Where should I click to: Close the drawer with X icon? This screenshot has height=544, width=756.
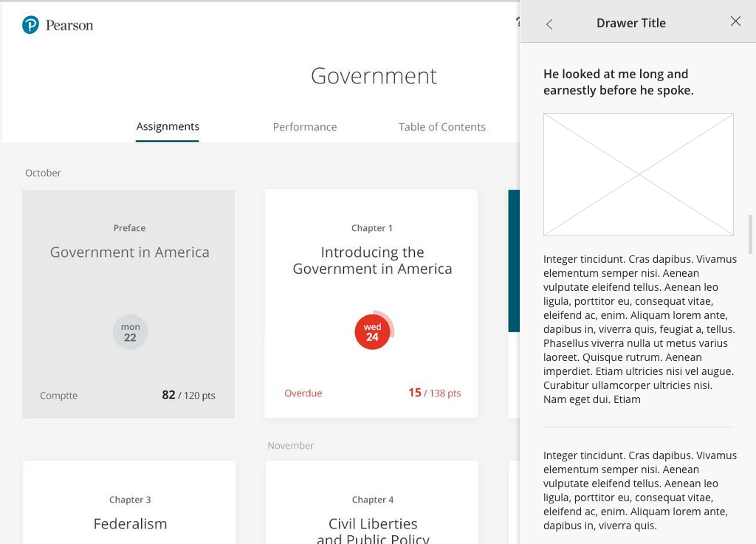click(x=735, y=21)
